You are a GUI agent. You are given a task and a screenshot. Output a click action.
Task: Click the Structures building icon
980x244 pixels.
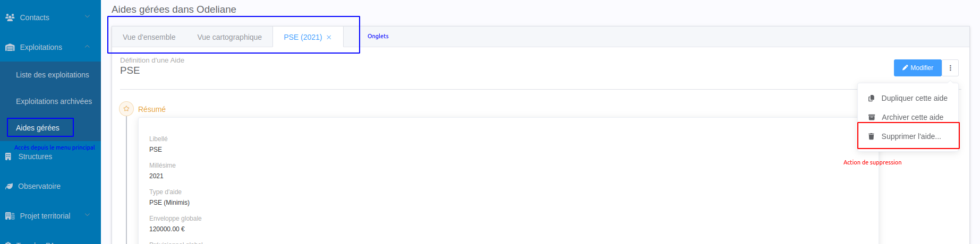coord(8,156)
